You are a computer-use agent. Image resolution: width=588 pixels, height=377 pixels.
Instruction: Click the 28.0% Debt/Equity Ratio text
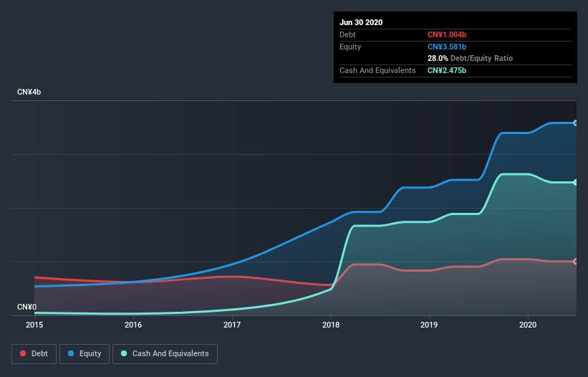click(x=471, y=58)
